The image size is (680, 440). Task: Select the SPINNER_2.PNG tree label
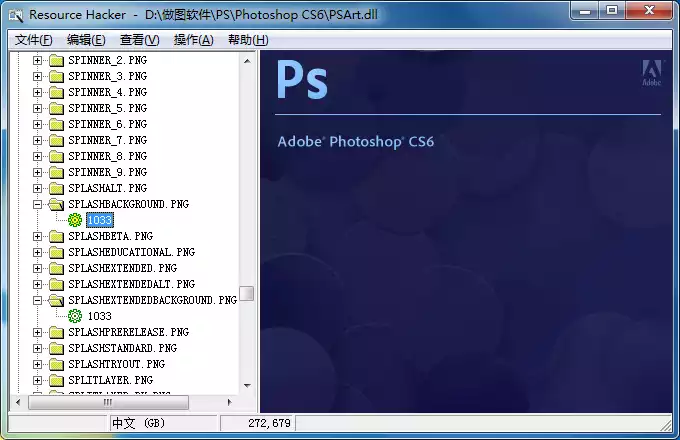(x=108, y=60)
